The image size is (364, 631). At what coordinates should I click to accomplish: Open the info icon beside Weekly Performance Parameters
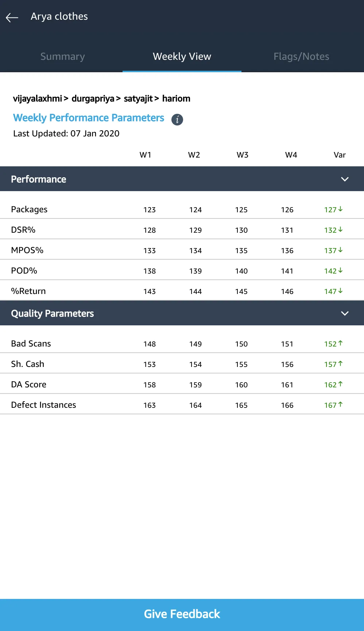pos(177,119)
